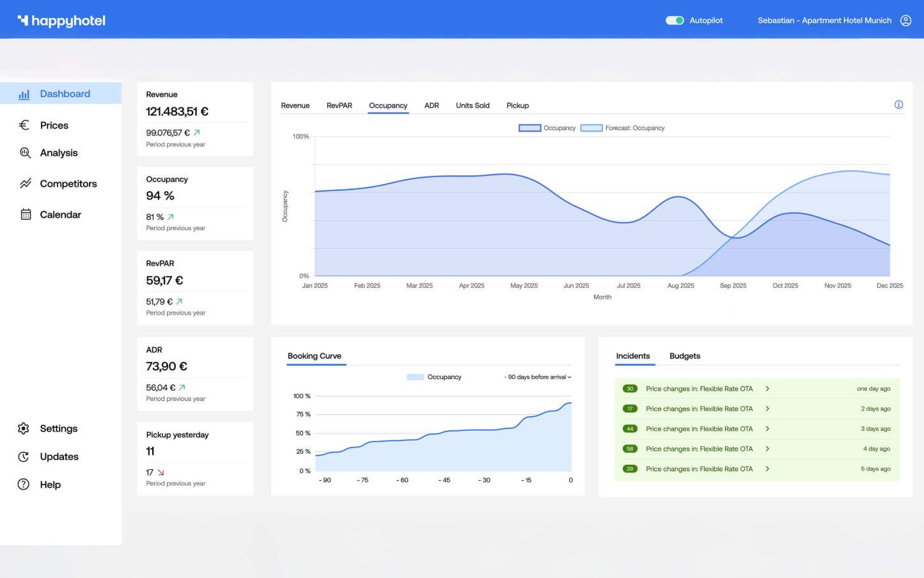Expand the incident from 5 days ago

767,469
